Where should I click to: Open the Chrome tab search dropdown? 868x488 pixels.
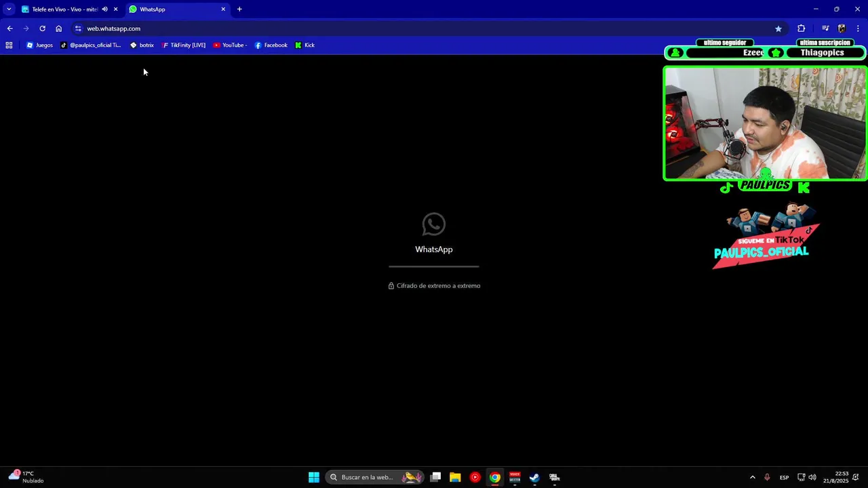[x=9, y=9]
